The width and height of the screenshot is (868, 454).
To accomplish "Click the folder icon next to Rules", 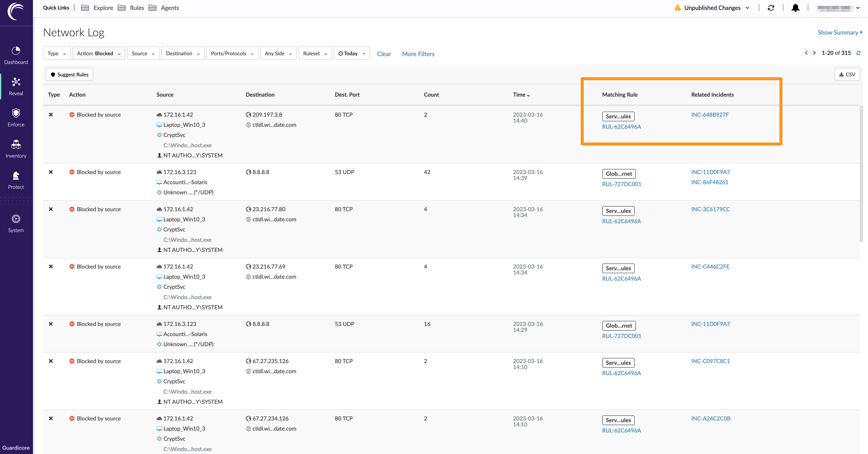I will coord(122,8).
